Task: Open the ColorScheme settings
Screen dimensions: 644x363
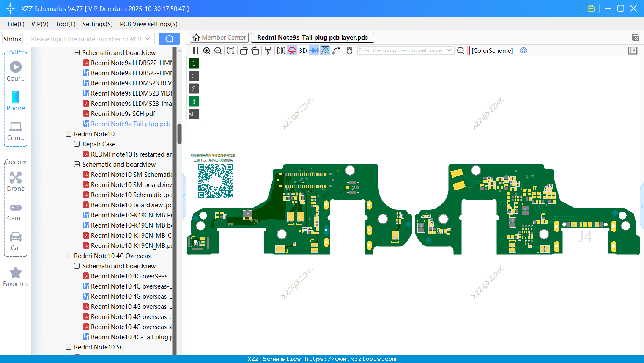Action: click(x=492, y=51)
